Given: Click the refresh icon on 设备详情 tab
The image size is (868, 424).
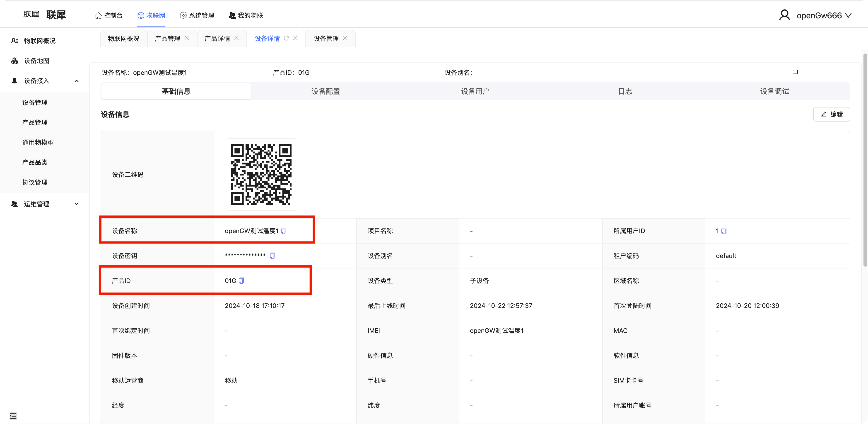Looking at the screenshot, I should coord(286,38).
